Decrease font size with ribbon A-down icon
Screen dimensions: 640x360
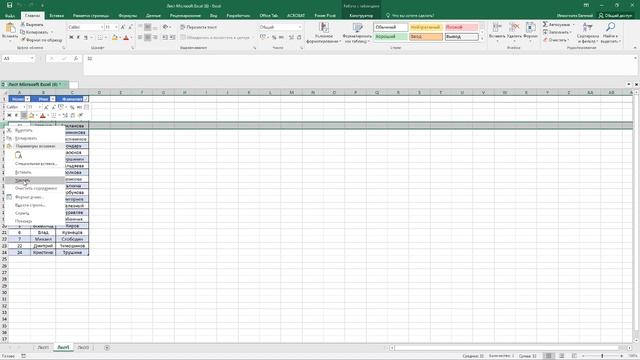(x=130, y=27)
